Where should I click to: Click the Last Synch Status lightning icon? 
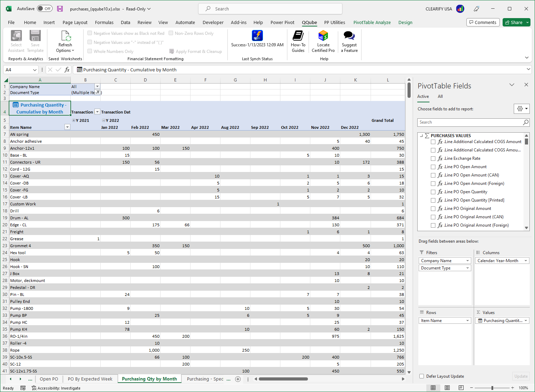click(x=257, y=36)
